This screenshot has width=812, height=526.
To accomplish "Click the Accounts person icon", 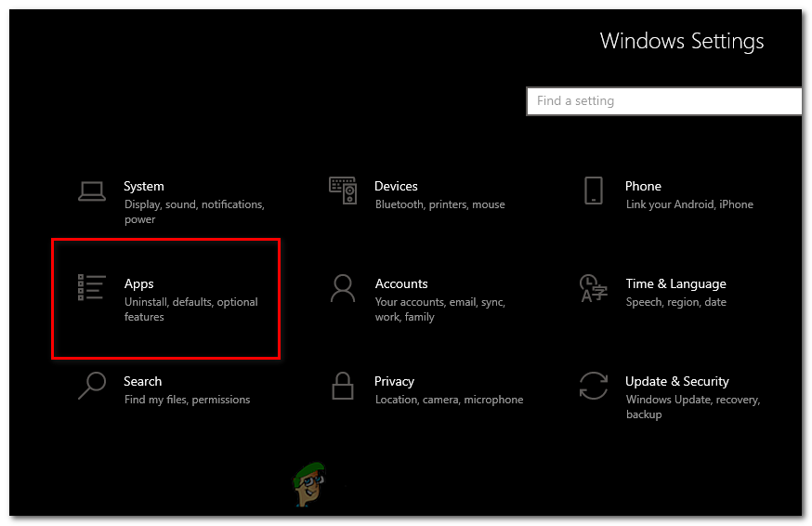I will (343, 288).
